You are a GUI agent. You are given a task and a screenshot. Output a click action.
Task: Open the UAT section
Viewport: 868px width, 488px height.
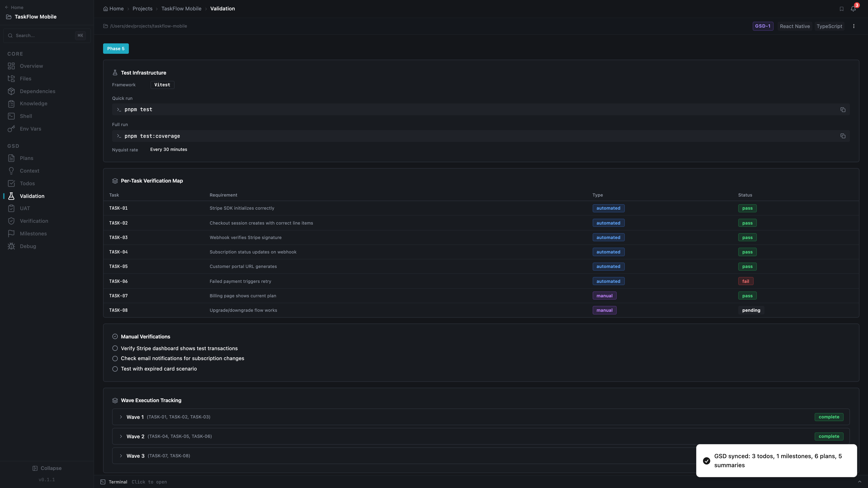(25, 208)
